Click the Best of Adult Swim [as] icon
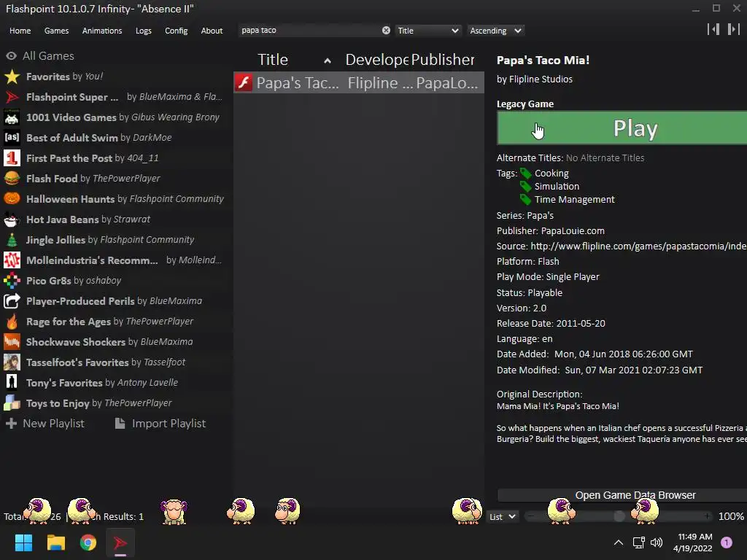Image resolution: width=747 pixels, height=560 pixels. click(x=12, y=138)
